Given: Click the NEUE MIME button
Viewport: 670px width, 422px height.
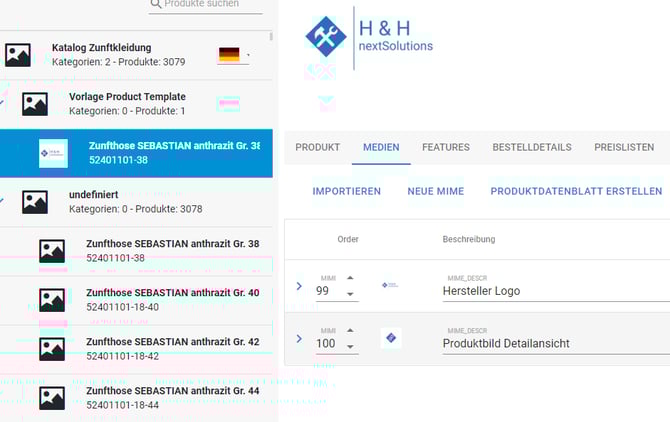Looking at the screenshot, I should (435, 191).
